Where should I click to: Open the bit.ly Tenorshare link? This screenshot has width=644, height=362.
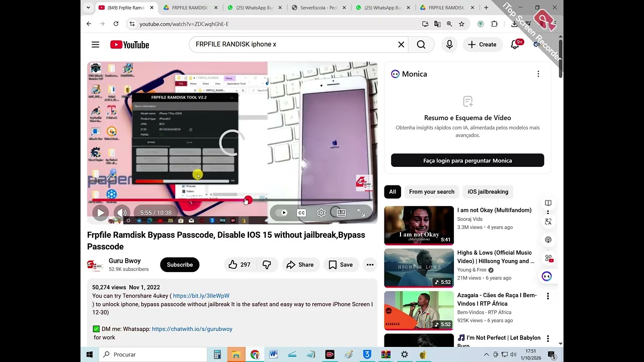coord(201,296)
